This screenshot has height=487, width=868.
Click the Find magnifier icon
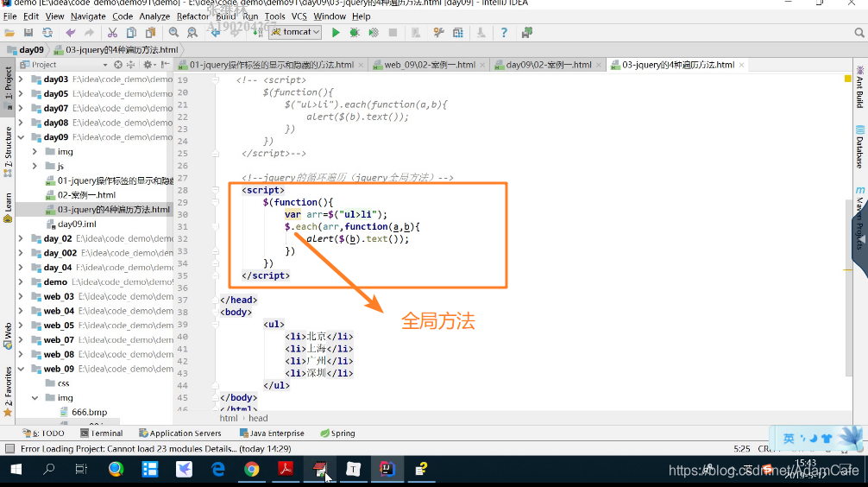point(173,33)
